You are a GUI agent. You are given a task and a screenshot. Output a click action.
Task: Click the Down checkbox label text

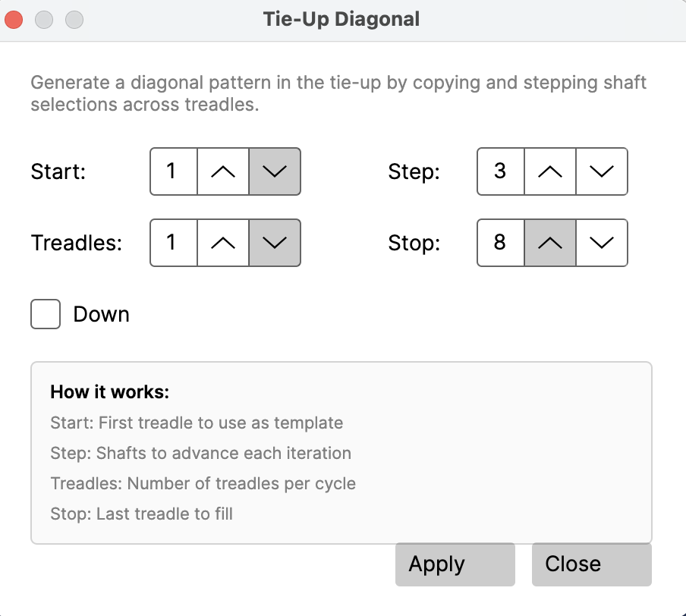[101, 314]
